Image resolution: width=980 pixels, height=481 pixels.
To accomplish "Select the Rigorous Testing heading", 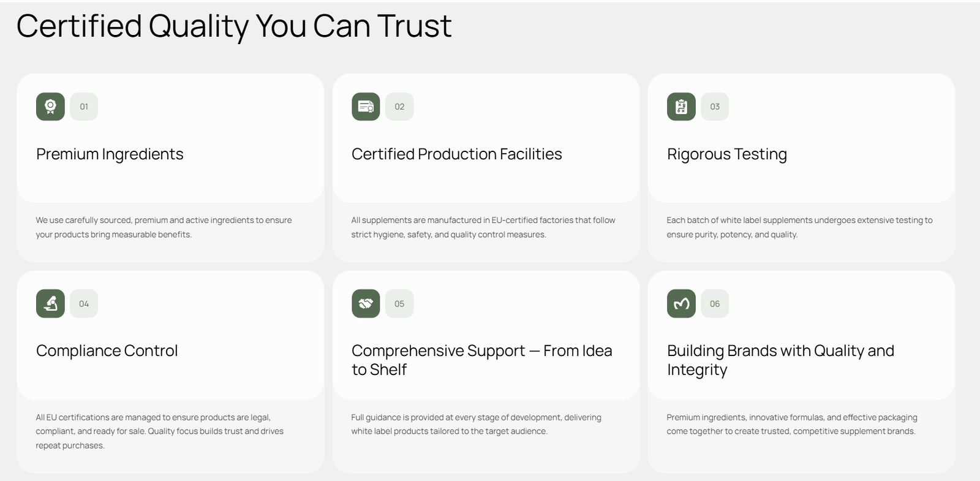I will tap(726, 154).
